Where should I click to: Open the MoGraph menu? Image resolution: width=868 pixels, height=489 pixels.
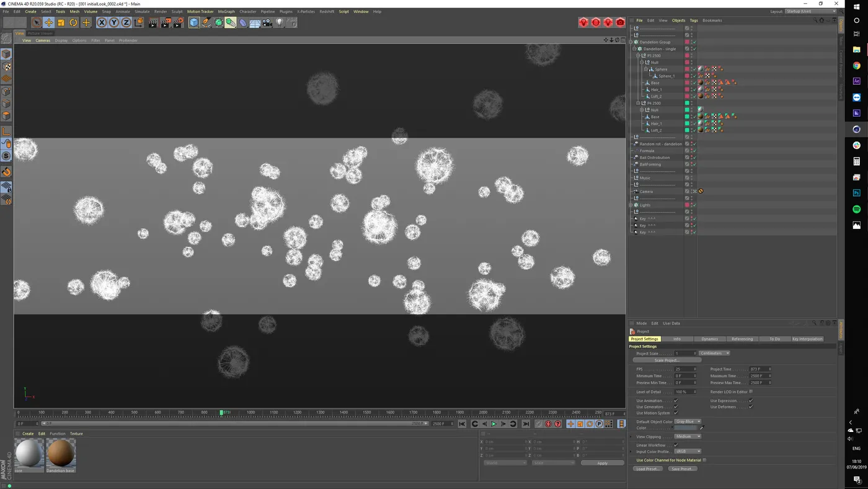tap(226, 11)
